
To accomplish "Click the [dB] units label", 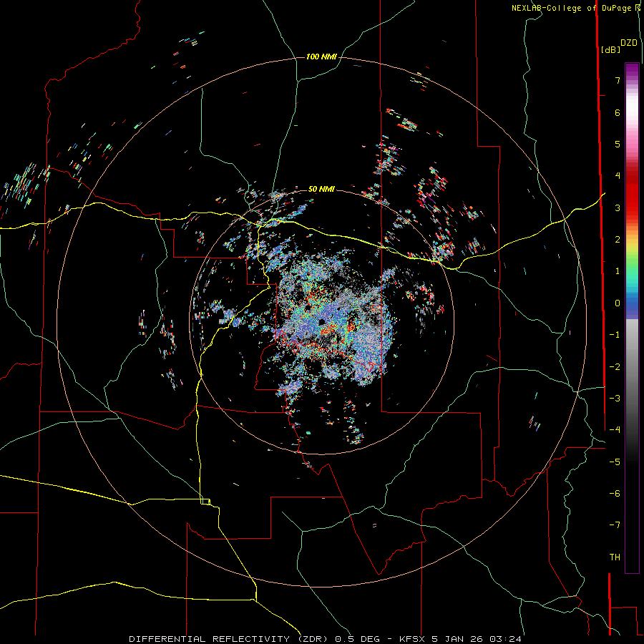I will point(610,49).
